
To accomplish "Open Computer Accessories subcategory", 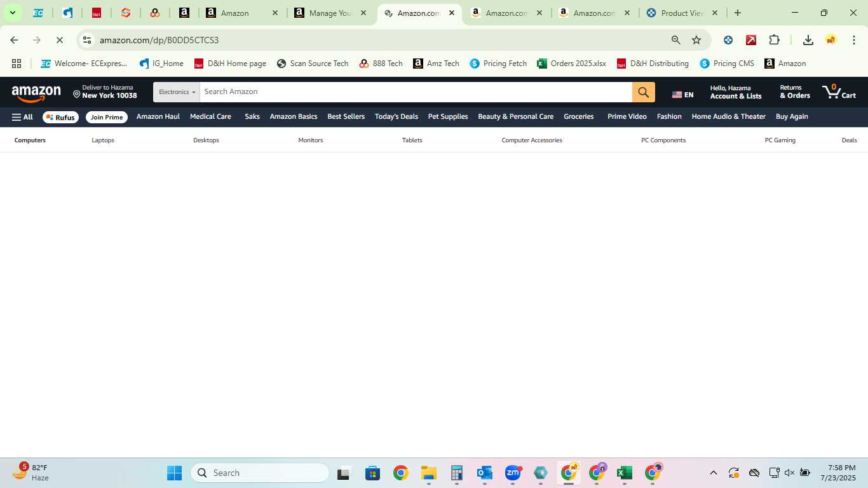I will pos(532,140).
